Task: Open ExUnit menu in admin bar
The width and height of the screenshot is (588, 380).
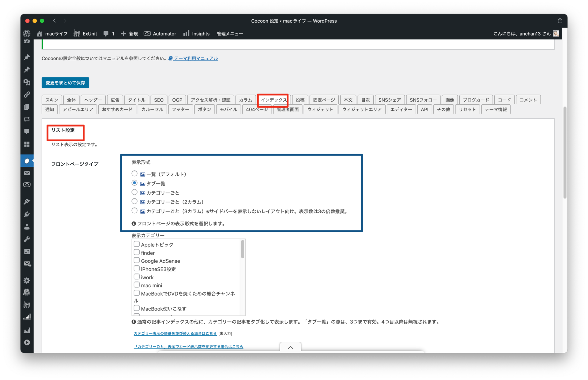Action: click(x=85, y=34)
